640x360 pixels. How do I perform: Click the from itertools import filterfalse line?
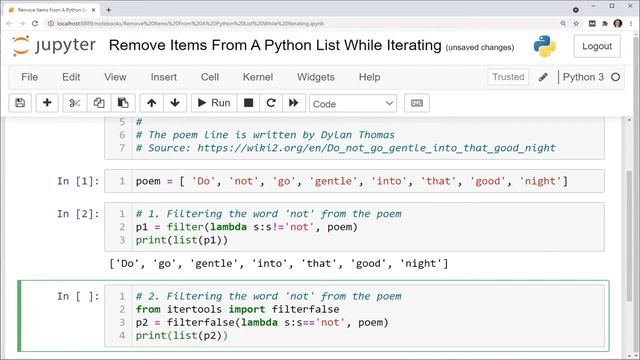click(x=238, y=309)
